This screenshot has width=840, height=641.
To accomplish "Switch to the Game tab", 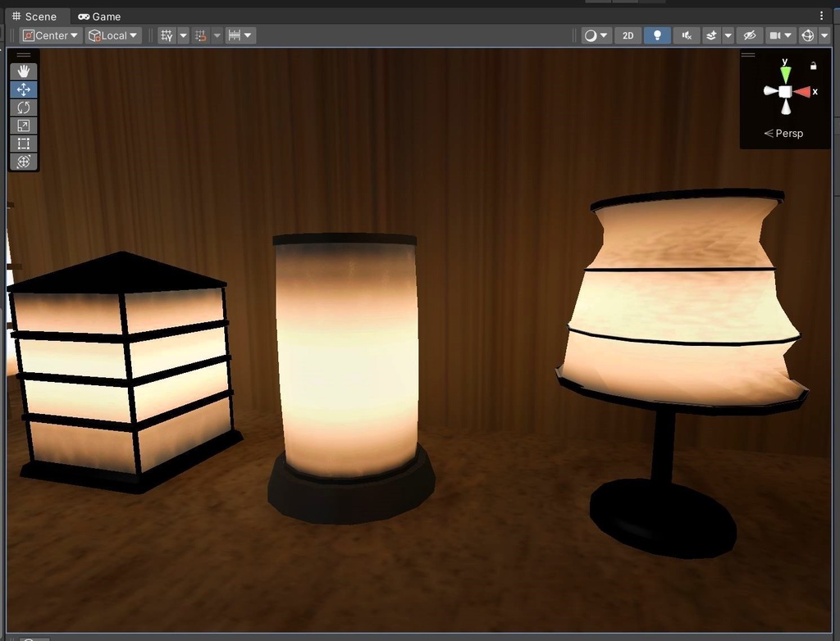I will (99, 16).
